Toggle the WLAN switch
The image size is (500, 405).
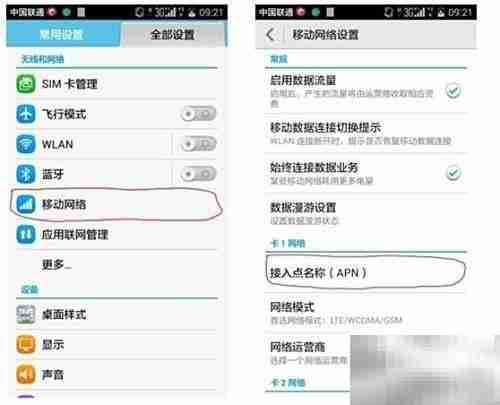pos(199,144)
